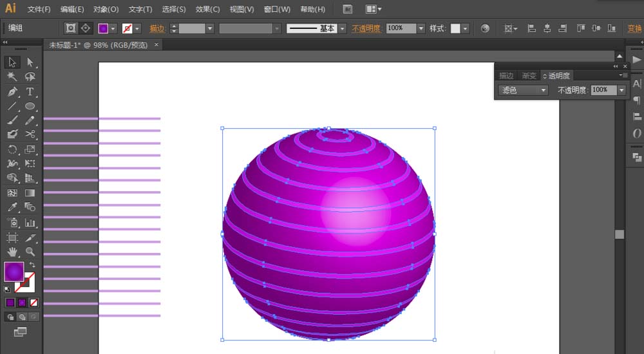Click the 变换 transform link

[x=634, y=28]
